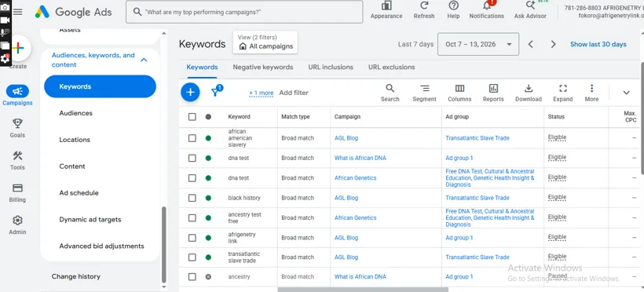This screenshot has width=644, height=292.
Task: Open Segment options
Action: tap(424, 93)
